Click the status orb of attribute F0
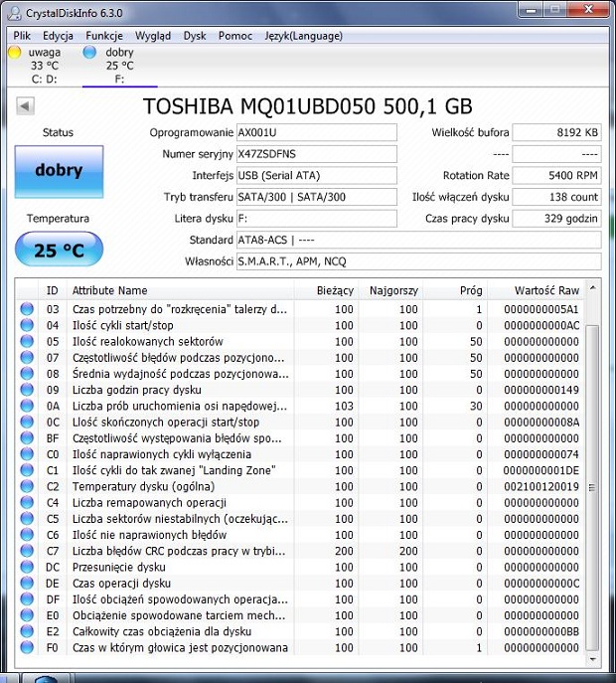This screenshot has width=616, height=683. click(27, 647)
